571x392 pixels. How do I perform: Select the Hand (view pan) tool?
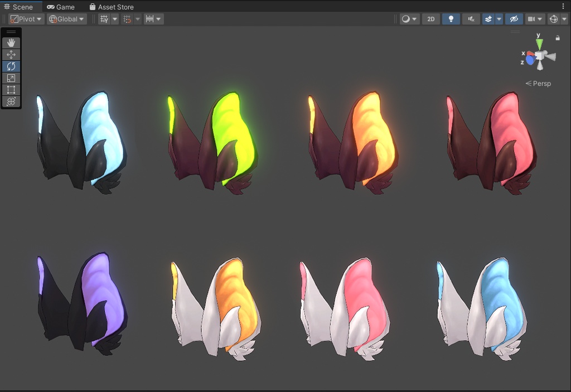(11, 42)
